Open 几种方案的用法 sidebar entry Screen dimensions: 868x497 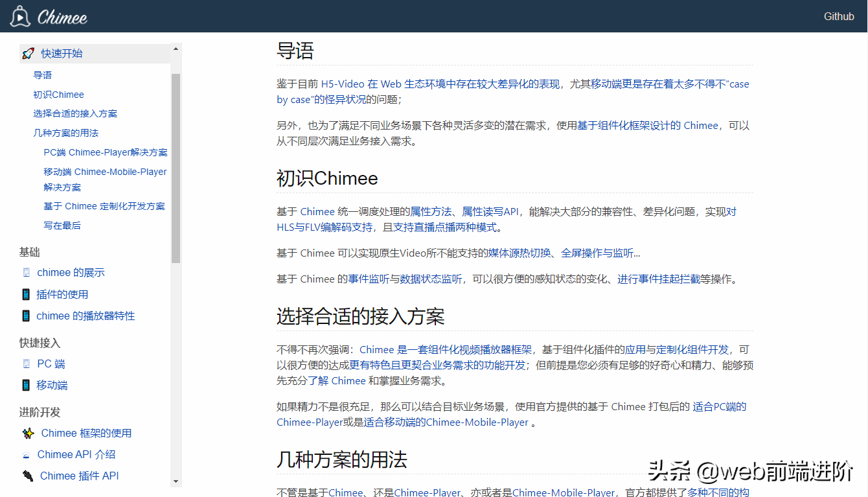(x=66, y=133)
